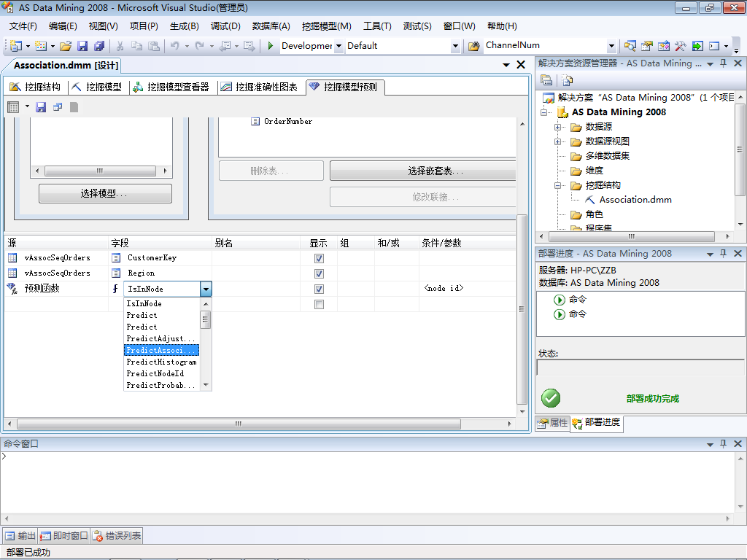Click the Add New Item icon
Screen dimensions: 747x560
click(x=41, y=46)
